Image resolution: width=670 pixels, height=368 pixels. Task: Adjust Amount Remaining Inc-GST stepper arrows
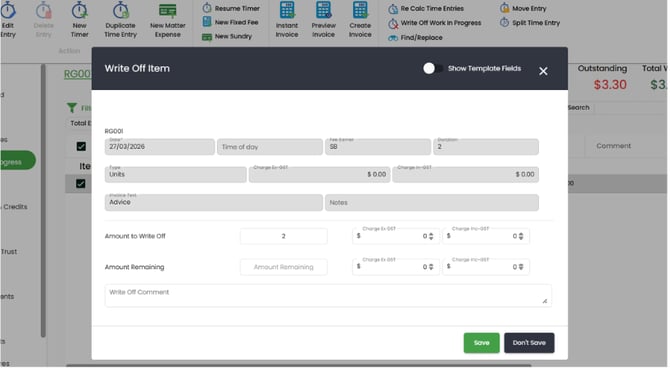pos(521,267)
